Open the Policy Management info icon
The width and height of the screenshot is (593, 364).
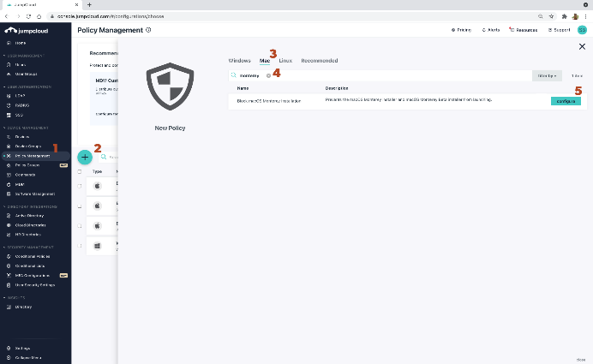[148, 30]
